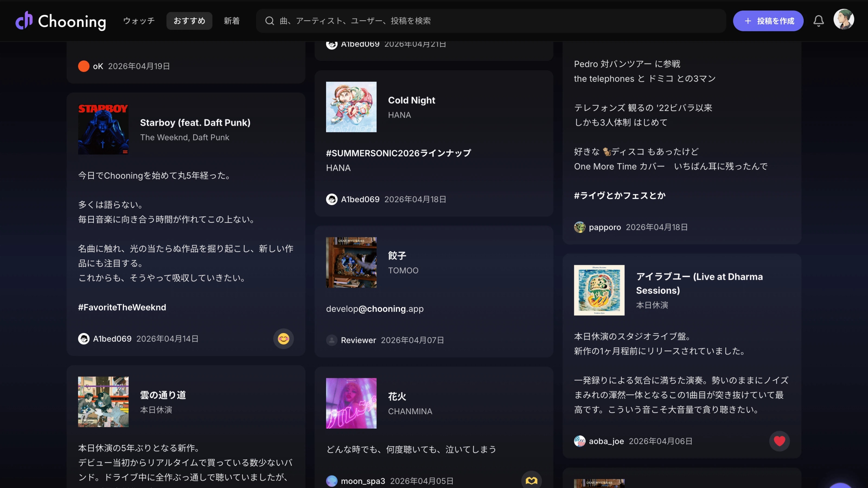Open papporo's avatar icon
868x488 pixels.
point(580,227)
